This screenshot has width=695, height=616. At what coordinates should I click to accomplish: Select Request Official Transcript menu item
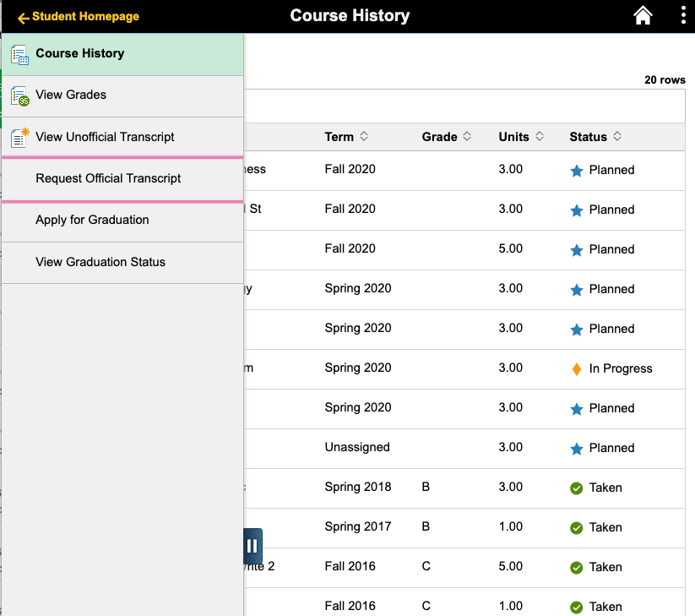pyautogui.click(x=108, y=178)
